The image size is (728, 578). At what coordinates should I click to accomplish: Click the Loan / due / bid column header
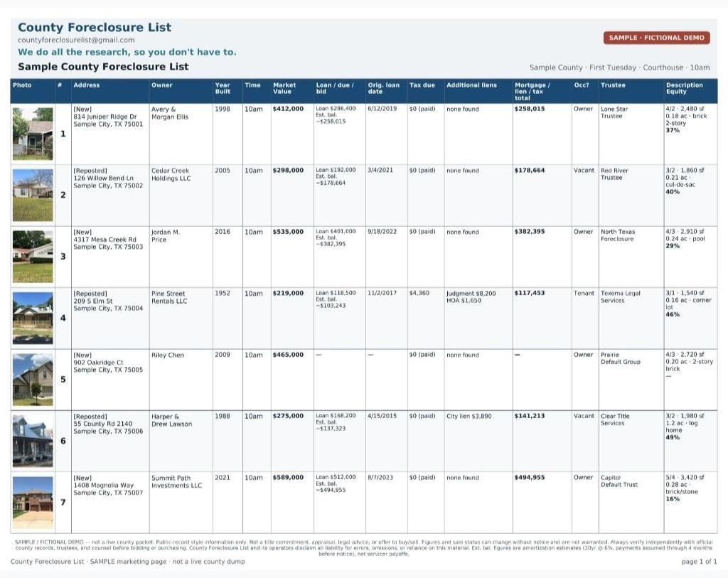pyautogui.click(x=335, y=88)
